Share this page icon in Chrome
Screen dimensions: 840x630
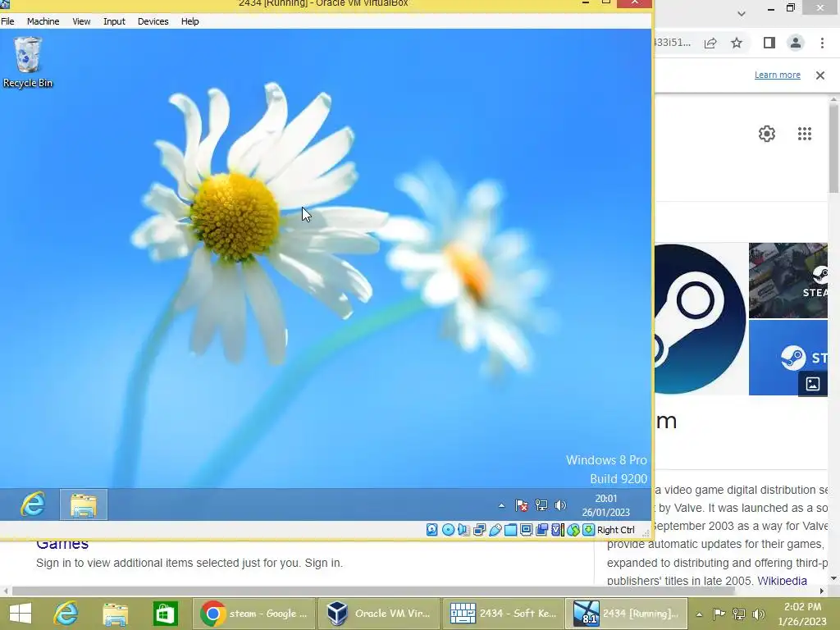point(710,43)
